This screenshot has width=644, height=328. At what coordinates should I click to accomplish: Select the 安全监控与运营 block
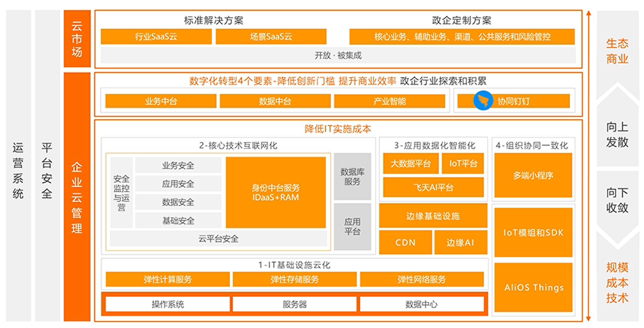click(x=121, y=193)
